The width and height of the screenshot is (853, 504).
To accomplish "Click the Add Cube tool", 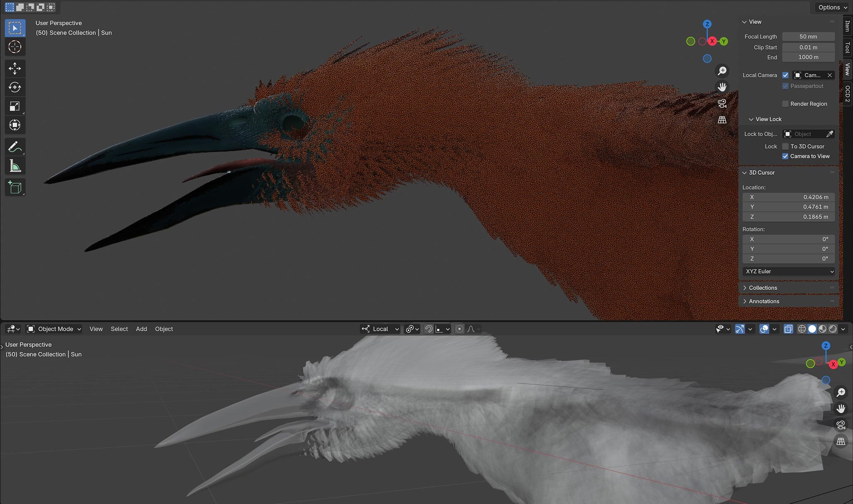I will coord(15,188).
